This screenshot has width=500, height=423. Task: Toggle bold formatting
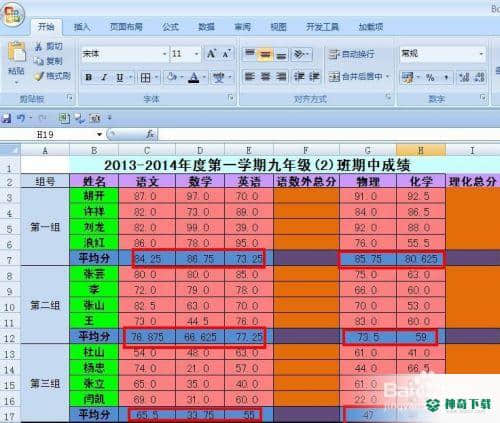tap(88, 77)
